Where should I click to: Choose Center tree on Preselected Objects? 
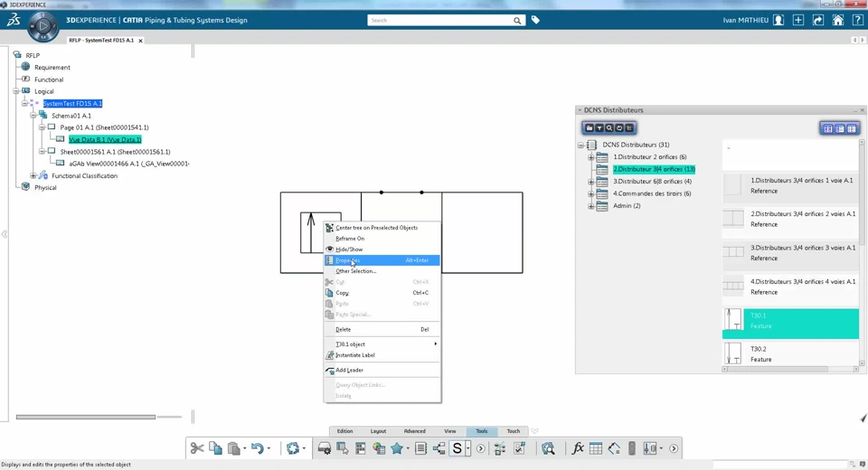click(382, 228)
